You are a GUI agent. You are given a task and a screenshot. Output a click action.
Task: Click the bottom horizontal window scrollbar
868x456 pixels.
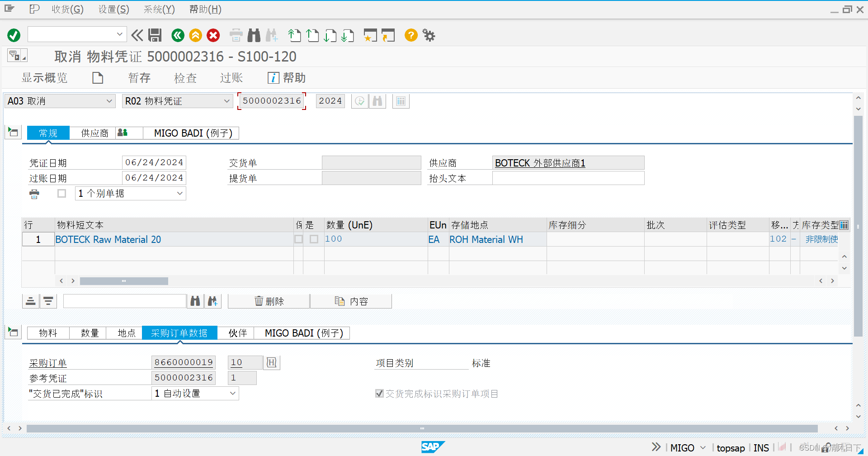[422, 428]
